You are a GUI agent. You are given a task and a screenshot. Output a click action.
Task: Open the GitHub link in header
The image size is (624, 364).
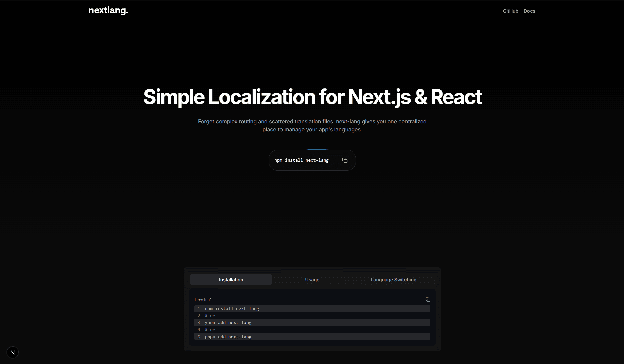coord(510,11)
